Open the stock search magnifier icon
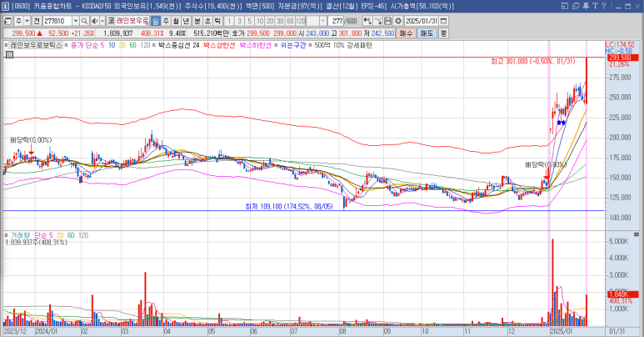This screenshot has width=644, height=337. pyautogui.click(x=84, y=21)
